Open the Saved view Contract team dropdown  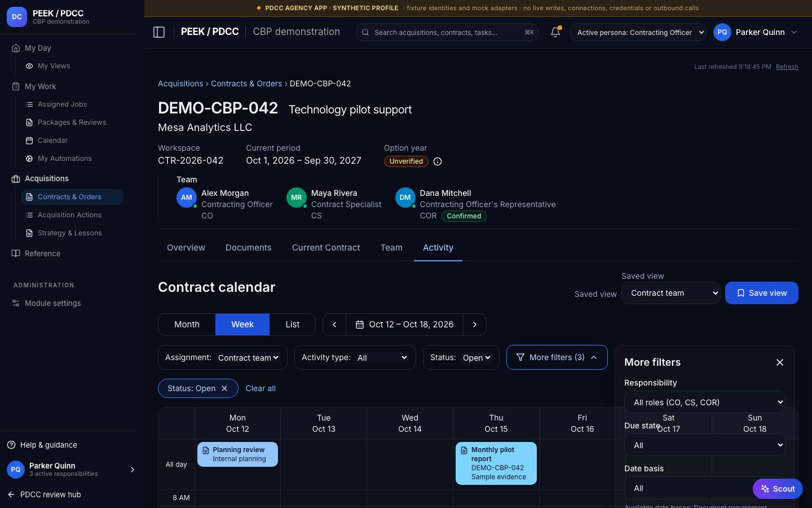(x=671, y=293)
